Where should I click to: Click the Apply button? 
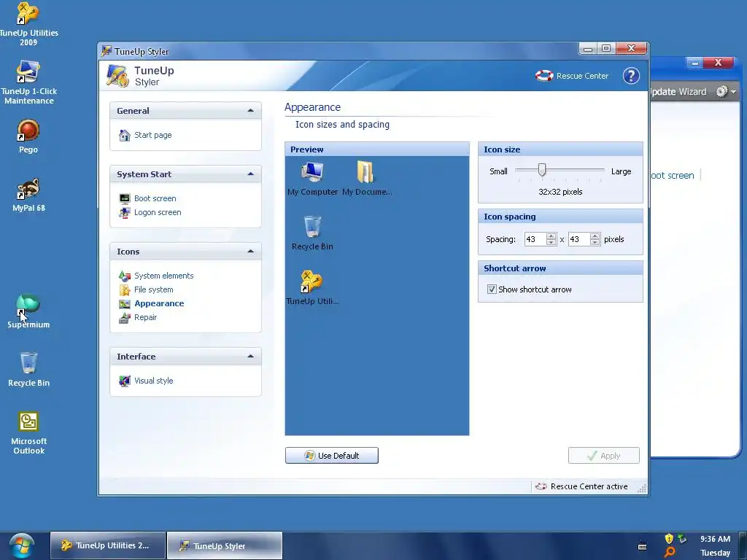point(603,455)
